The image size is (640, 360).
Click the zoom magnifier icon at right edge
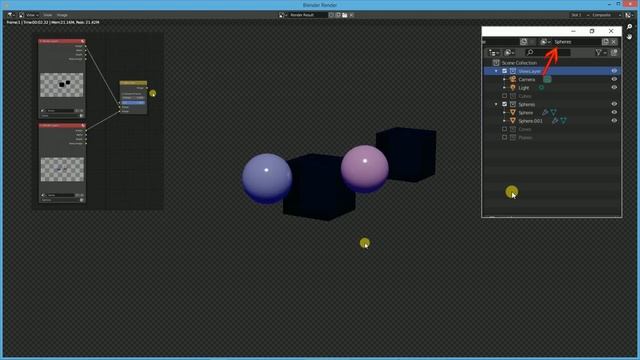click(x=629, y=27)
